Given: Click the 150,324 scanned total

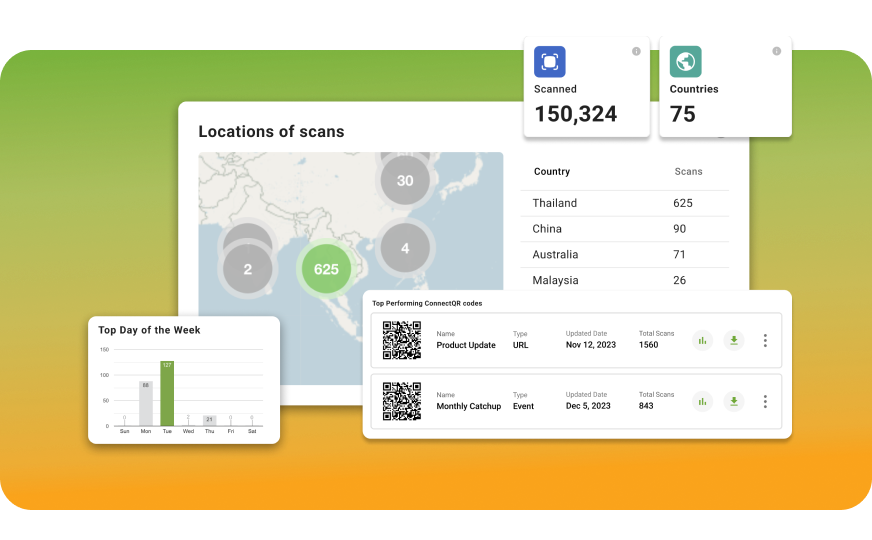Looking at the screenshot, I should (x=576, y=114).
